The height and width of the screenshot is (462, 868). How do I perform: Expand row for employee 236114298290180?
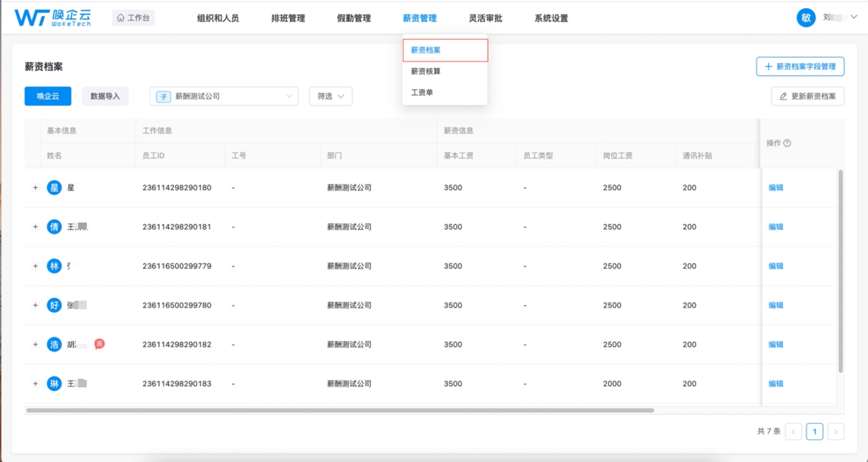coord(35,188)
